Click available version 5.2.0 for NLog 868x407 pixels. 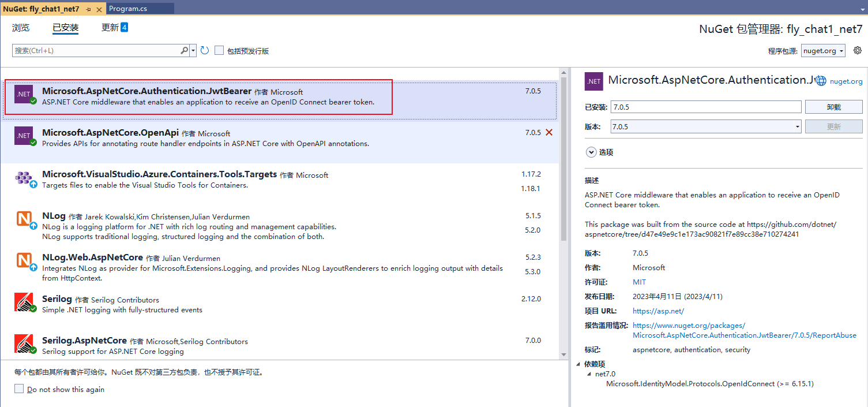(x=533, y=230)
